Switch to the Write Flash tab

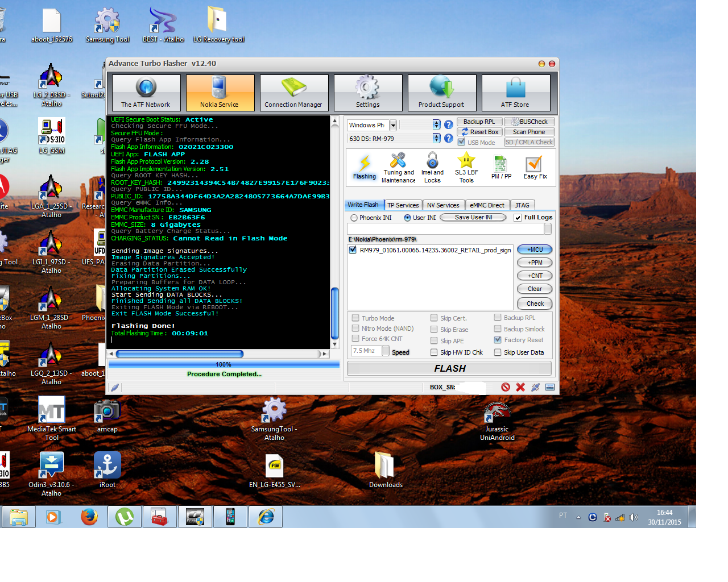click(363, 205)
